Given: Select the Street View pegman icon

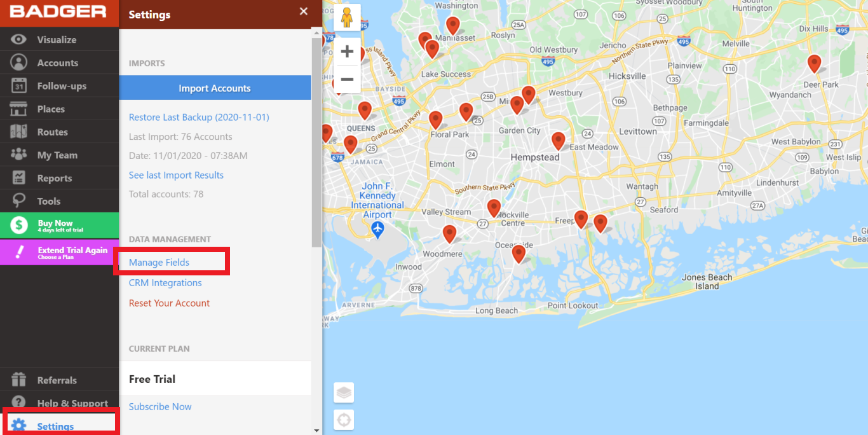Looking at the screenshot, I should [x=347, y=18].
